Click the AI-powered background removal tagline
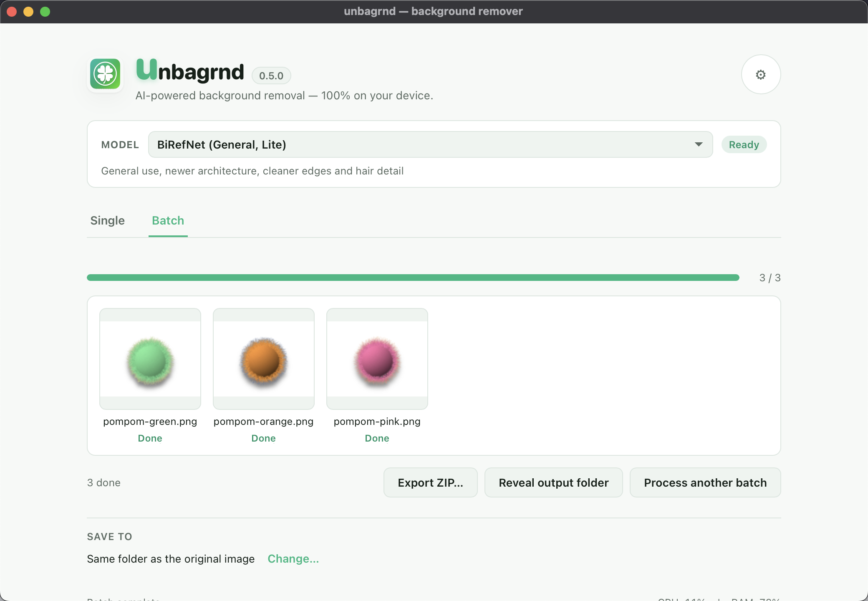This screenshot has width=868, height=601. click(x=284, y=96)
